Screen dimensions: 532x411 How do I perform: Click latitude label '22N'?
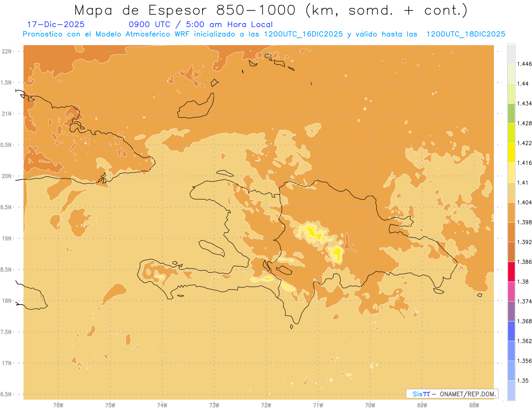coord(8,51)
